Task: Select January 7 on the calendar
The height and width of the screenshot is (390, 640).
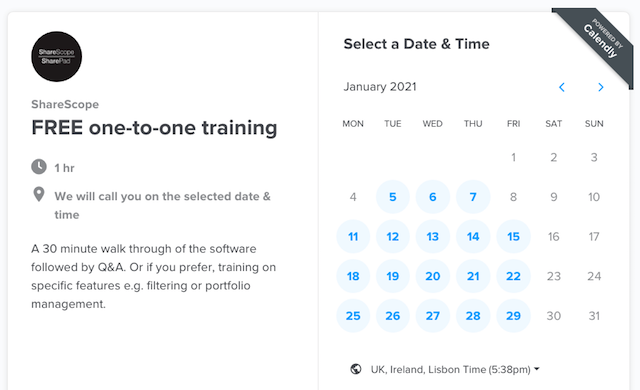Action: tap(473, 197)
